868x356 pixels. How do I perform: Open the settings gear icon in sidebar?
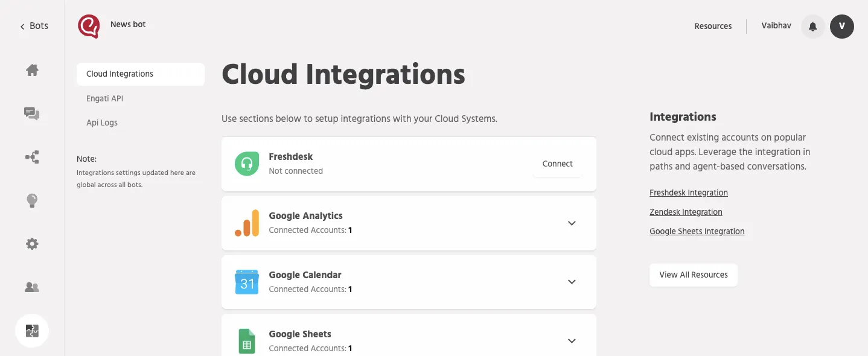[x=32, y=244]
